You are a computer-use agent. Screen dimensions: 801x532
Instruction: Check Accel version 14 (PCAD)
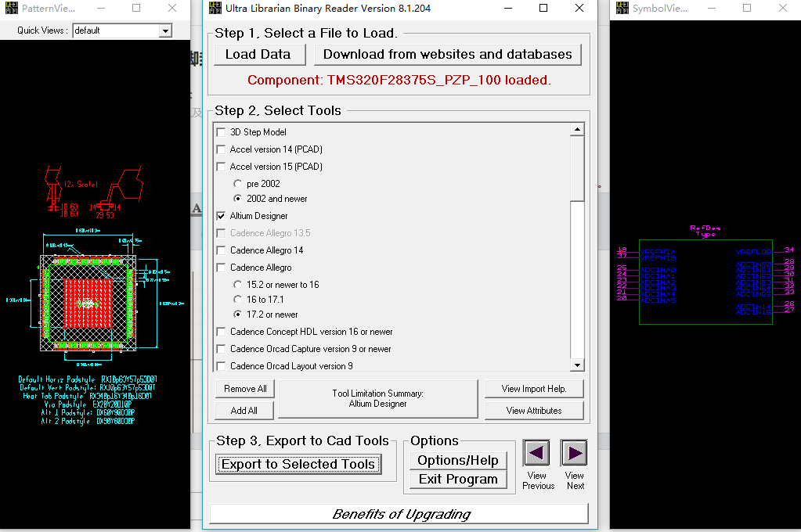tap(221, 149)
